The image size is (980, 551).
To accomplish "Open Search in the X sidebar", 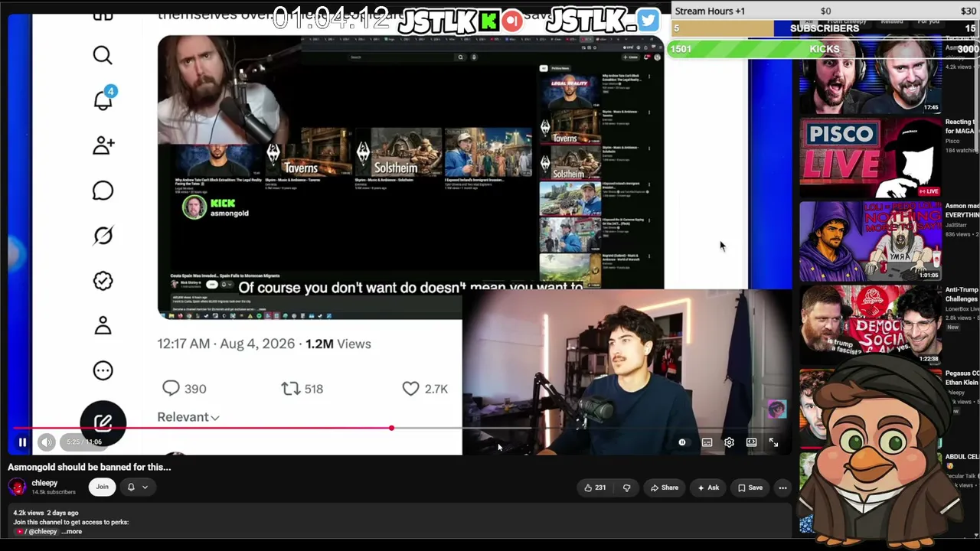I will click(x=103, y=55).
